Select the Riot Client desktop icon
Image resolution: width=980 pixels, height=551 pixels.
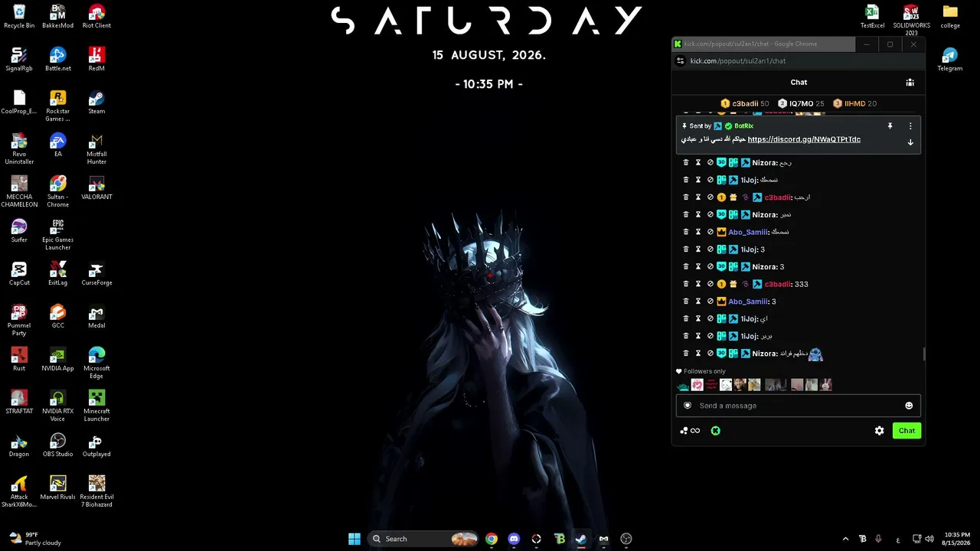(96, 17)
